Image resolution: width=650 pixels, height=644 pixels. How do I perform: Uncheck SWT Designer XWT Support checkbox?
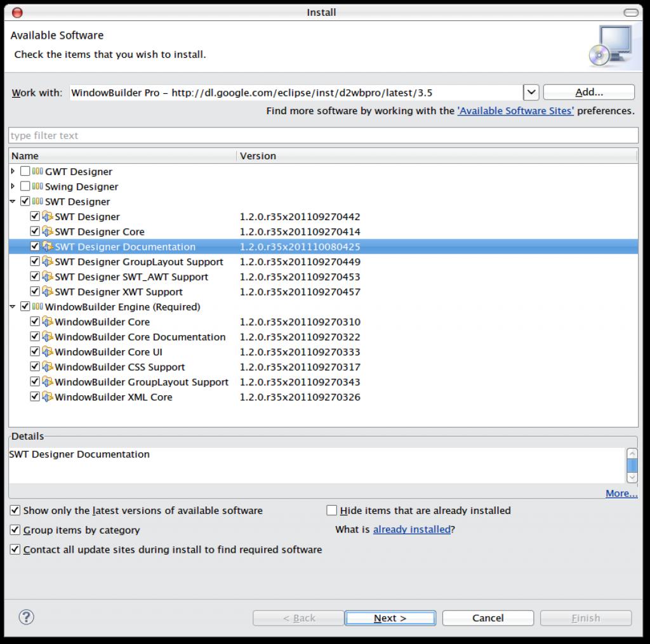[x=35, y=291]
